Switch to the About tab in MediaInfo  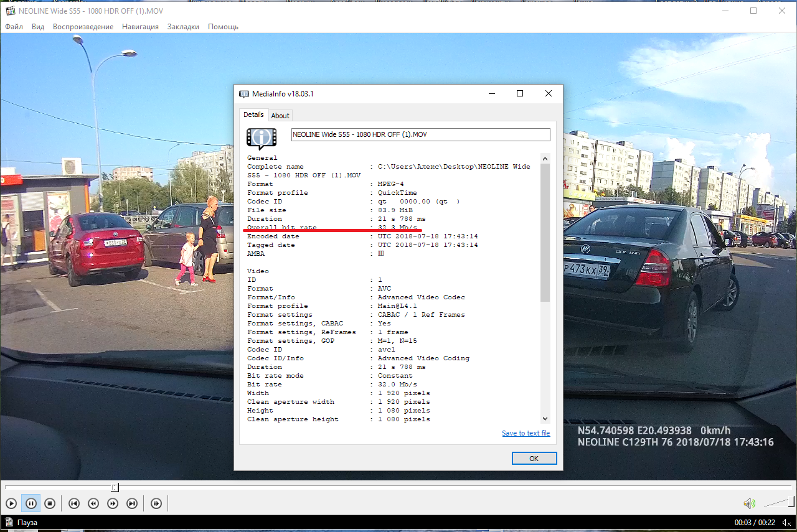[280, 116]
